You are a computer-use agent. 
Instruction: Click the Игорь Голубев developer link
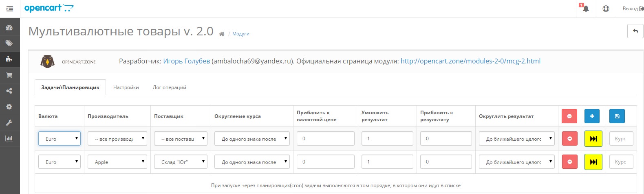tap(186, 61)
